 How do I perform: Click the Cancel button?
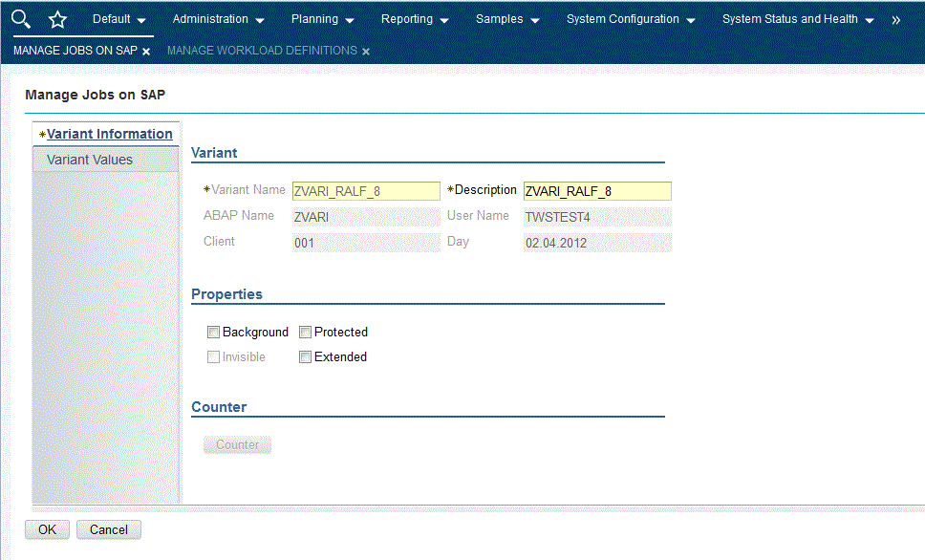(x=108, y=529)
